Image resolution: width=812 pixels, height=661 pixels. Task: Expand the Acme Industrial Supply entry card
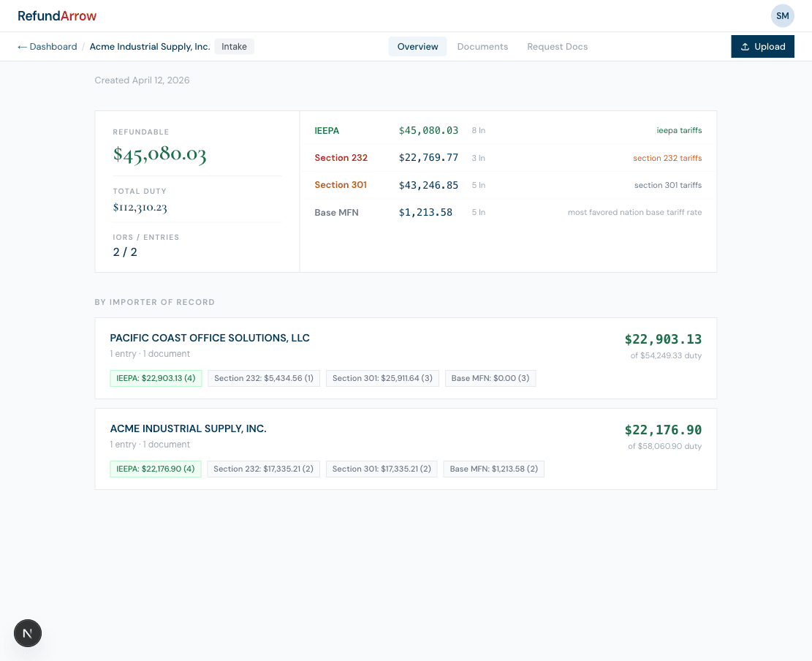coord(188,428)
